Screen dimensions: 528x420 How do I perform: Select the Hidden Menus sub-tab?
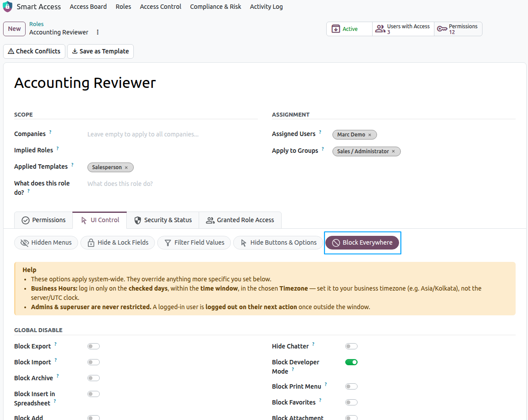pos(46,242)
